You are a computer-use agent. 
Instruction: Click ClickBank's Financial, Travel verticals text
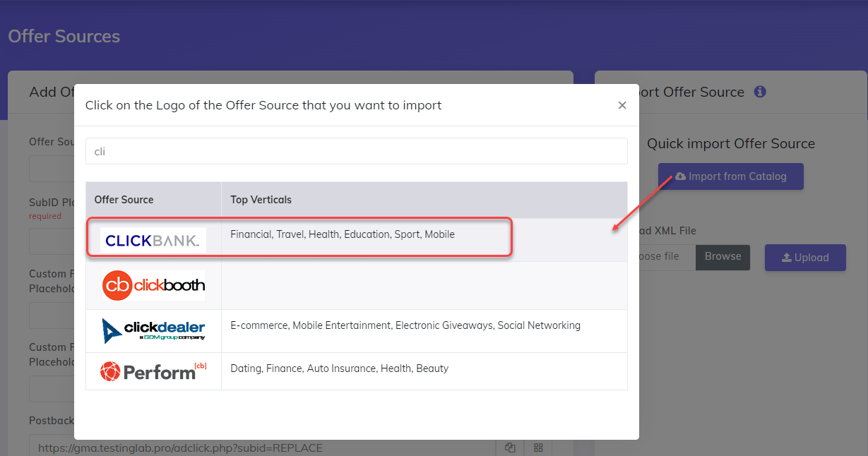coord(343,234)
